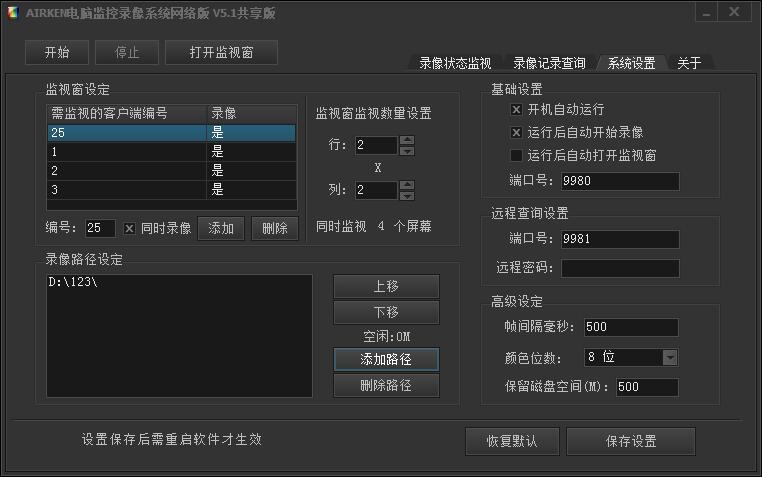Increase the 行 row count stepper
The width and height of the screenshot is (762, 477).
[407, 140]
